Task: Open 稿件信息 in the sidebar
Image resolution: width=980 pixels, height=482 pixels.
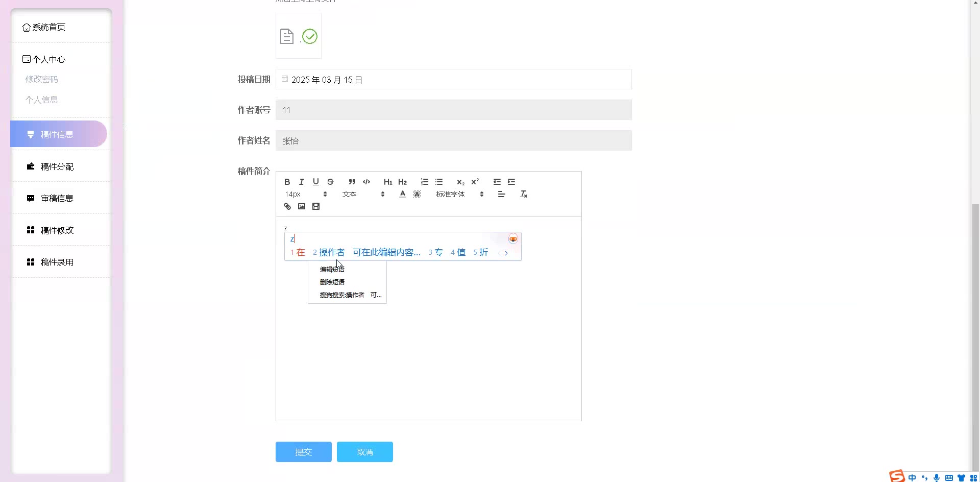Action: (59, 134)
